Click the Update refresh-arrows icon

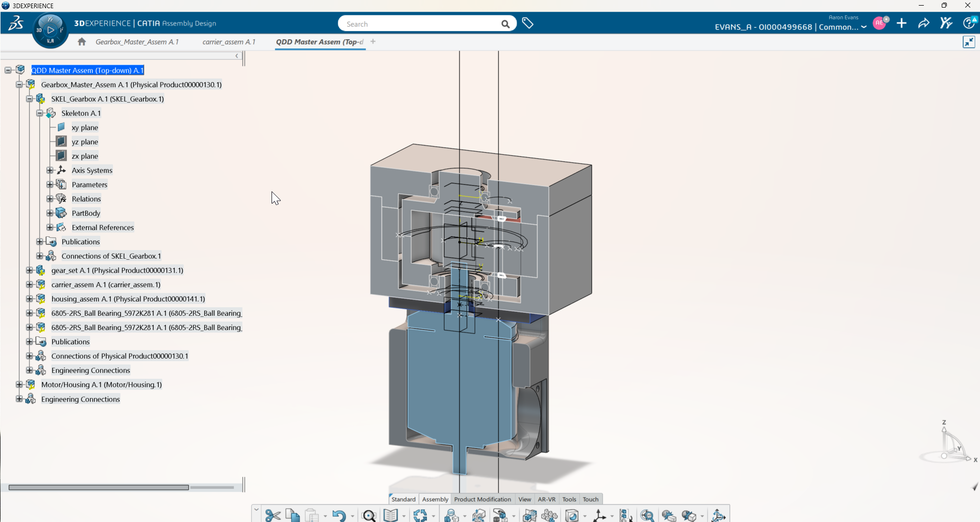click(x=421, y=515)
